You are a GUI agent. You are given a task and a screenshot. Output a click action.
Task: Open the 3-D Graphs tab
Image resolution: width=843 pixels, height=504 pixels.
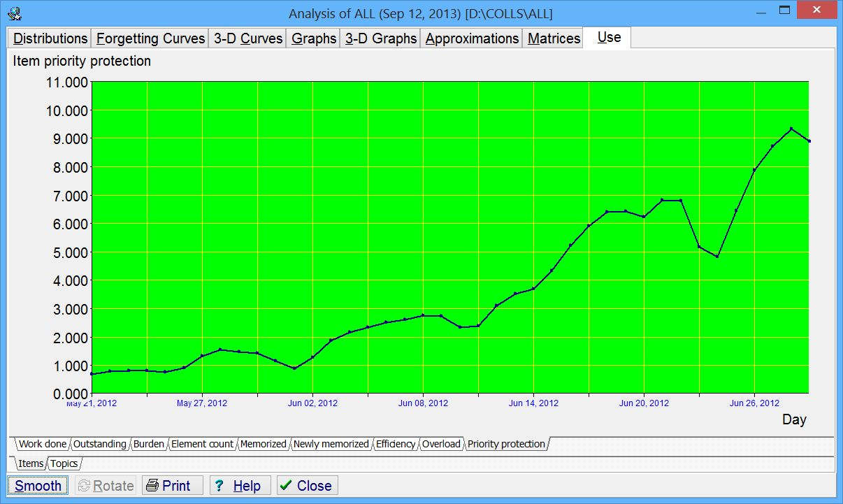[380, 38]
